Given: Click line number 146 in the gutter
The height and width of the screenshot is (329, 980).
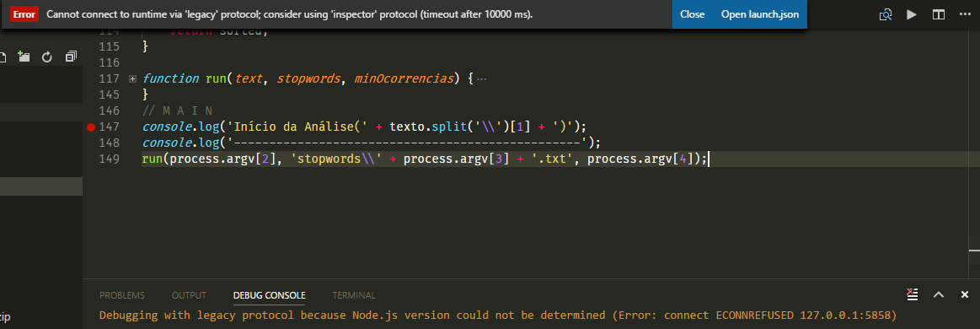Looking at the screenshot, I should click(x=110, y=111).
